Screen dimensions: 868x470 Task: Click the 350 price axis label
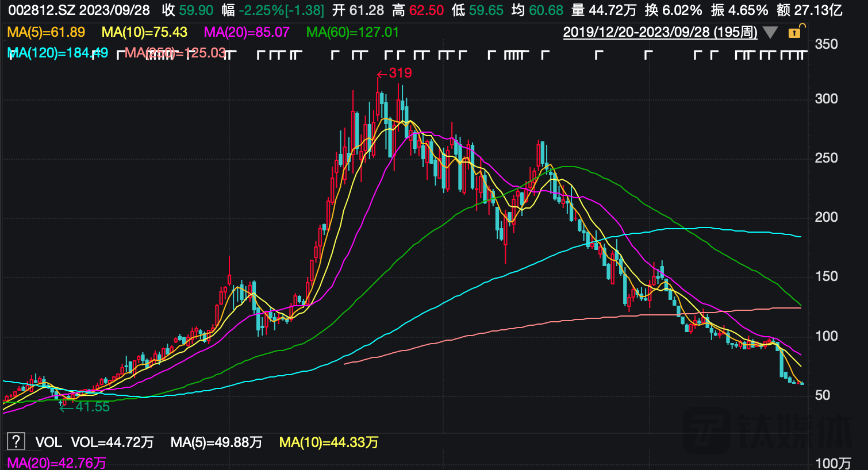(826, 44)
